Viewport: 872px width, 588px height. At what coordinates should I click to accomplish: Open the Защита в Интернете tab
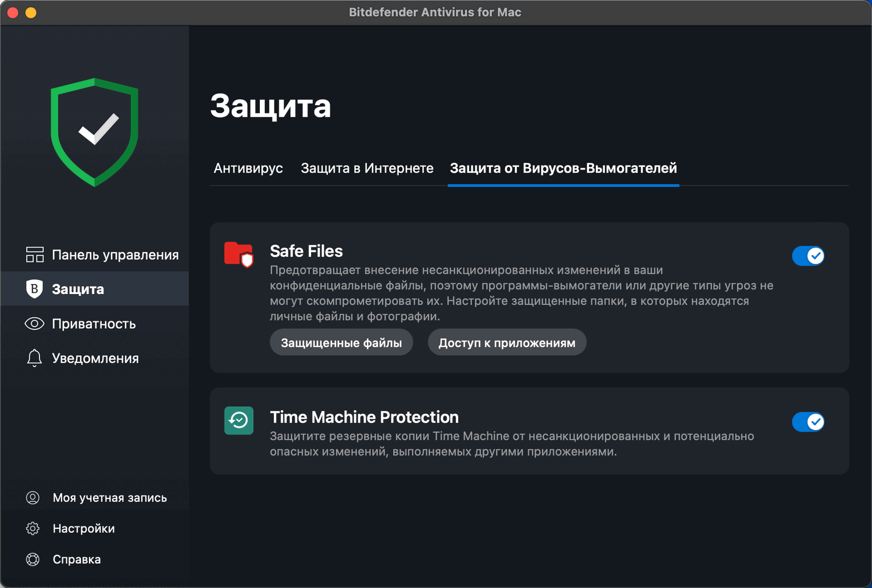coord(367,168)
